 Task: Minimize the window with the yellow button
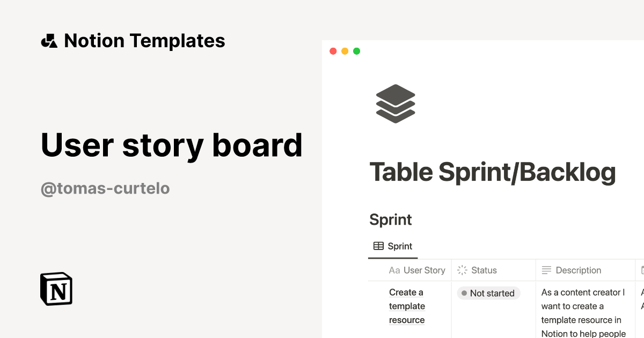pyautogui.click(x=345, y=52)
